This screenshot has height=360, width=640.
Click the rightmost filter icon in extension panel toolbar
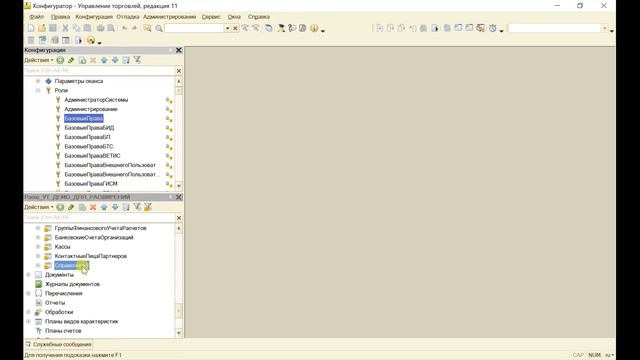click(148, 207)
